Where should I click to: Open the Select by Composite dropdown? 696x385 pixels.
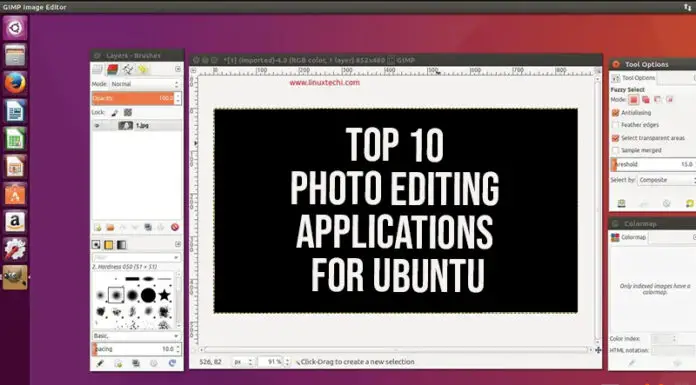point(667,180)
